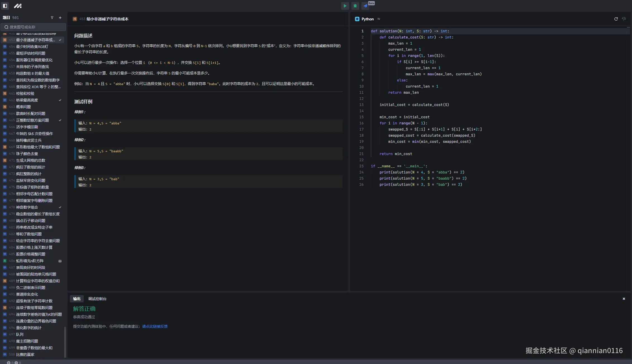Open problem 465 正整数切割方案问题
Screen dimensions: 632x364
pos(32,120)
